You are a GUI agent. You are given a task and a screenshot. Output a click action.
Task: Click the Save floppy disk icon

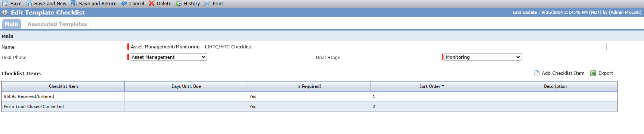[5, 3]
